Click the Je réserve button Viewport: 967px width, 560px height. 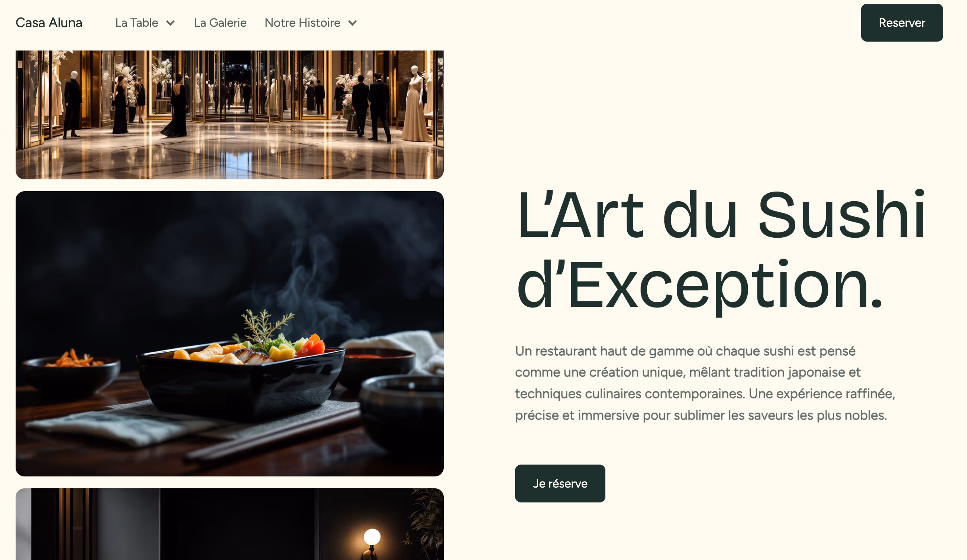click(x=560, y=483)
